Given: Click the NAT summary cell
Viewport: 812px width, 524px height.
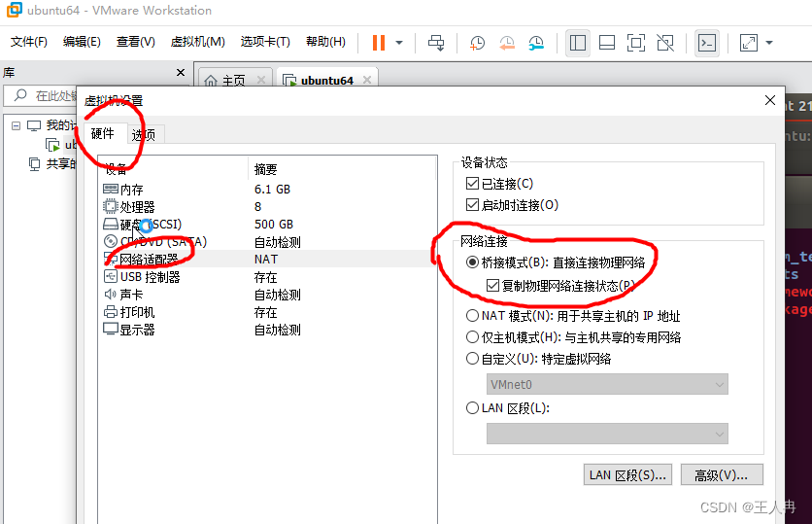Looking at the screenshot, I should 266,260.
